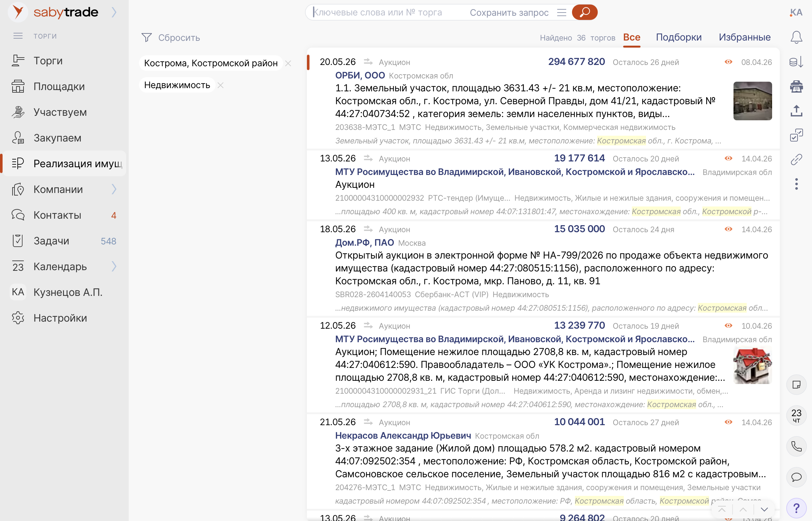This screenshot has width=812, height=521.
Task: Open the Некрасов Александр Юрьевич link
Action: coord(403,435)
